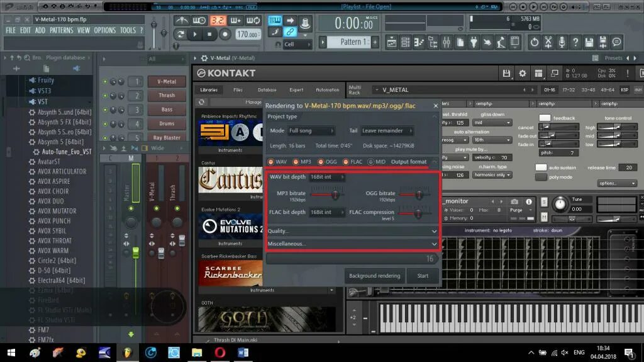Expand the Quality section

(352, 231)
